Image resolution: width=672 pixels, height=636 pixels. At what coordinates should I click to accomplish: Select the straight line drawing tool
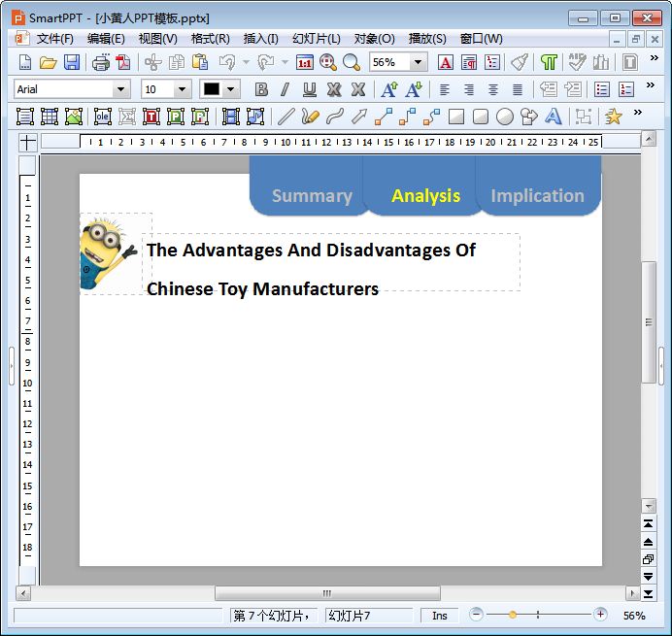coord(286,117)
